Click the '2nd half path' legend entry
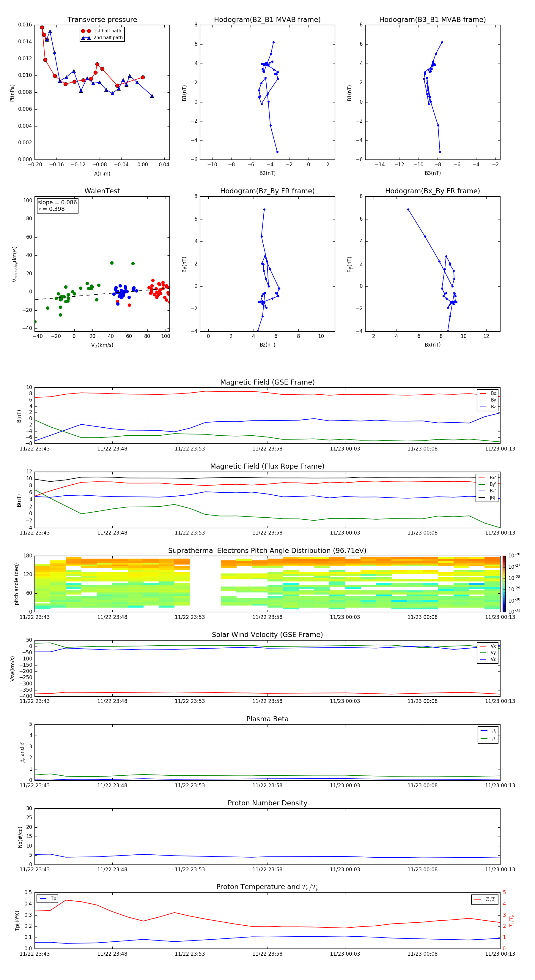Screen dimensions: 535x980 pyautogui.click(x=102, y=38)
